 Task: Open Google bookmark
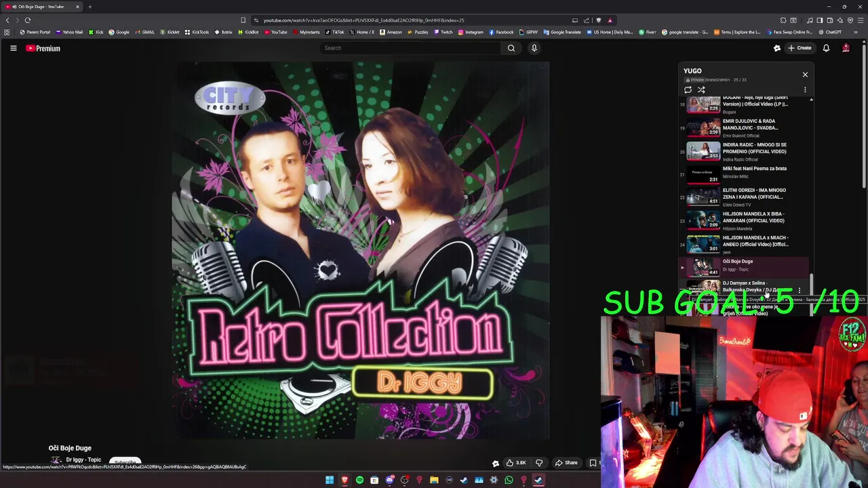point(119,32)
